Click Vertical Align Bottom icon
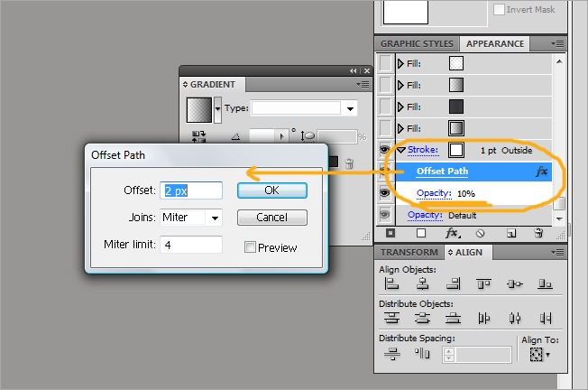The image size is (588, 390). click(x=545, y=283)
